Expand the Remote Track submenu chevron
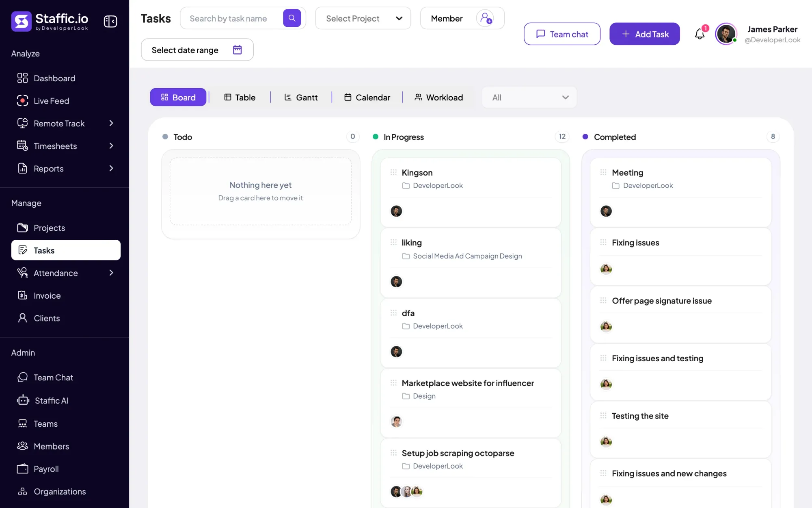The height and width of the screenshot is (508, 812). 111,123
